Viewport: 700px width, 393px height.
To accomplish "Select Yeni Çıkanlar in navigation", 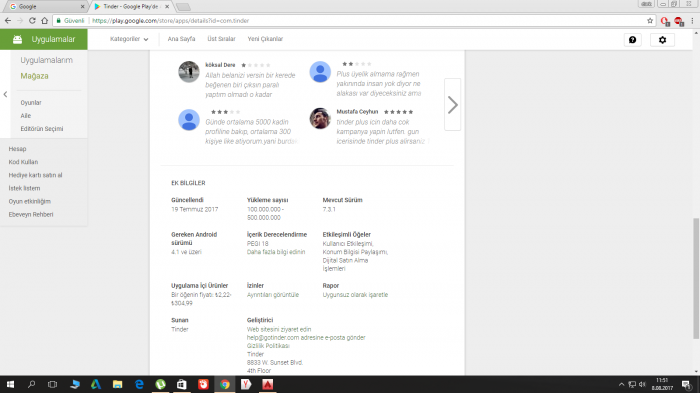I will click(x=265, y=39).
